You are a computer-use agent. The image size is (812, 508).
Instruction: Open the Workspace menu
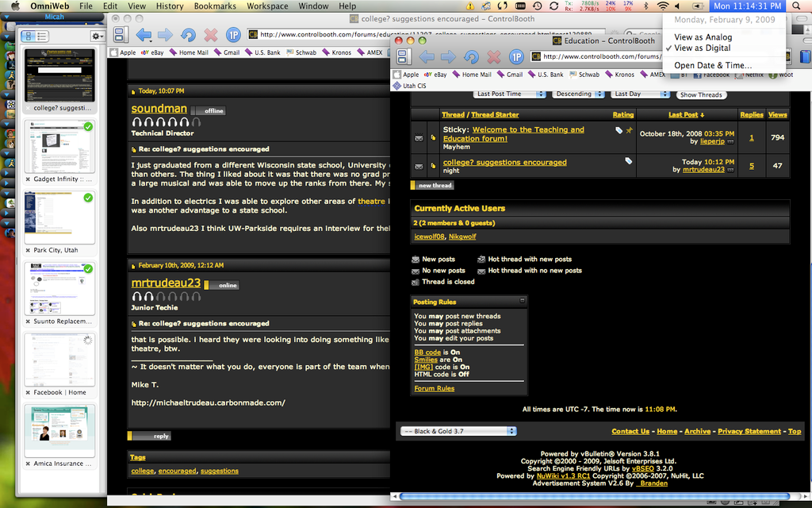tap(267, 6)
